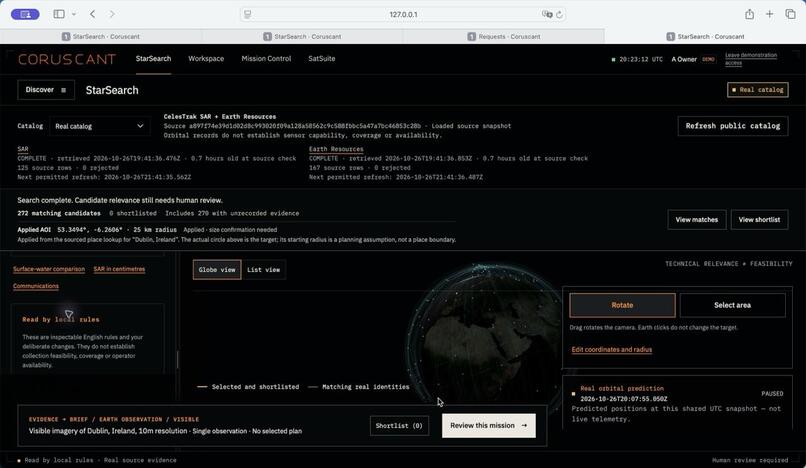Click View shortlist button
806x468 pixels.
tap(759, 220)
